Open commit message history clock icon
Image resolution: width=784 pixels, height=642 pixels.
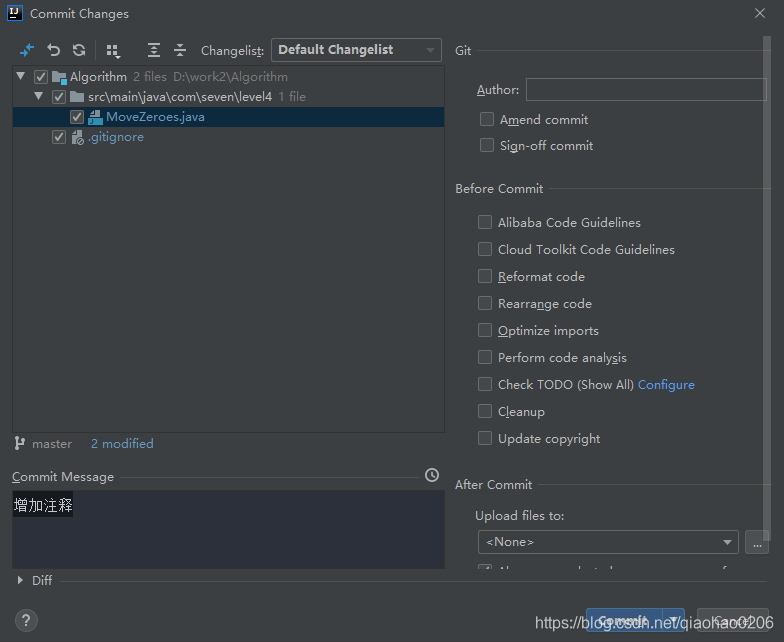click(432, 475)
